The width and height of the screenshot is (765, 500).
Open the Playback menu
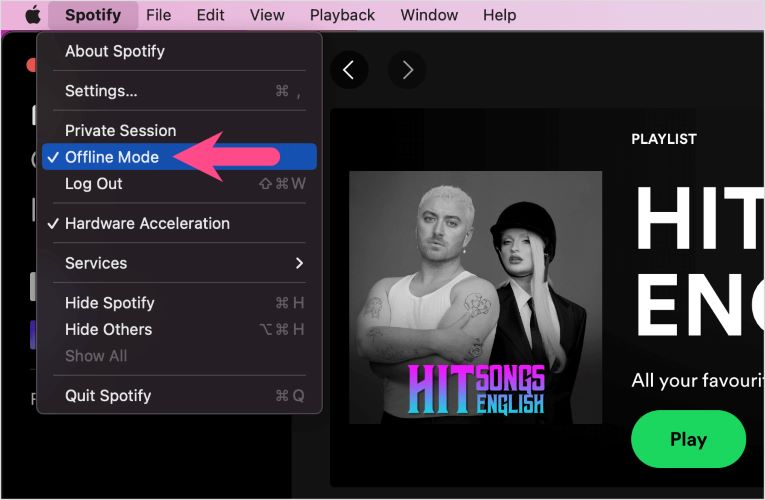coord(342,15)
